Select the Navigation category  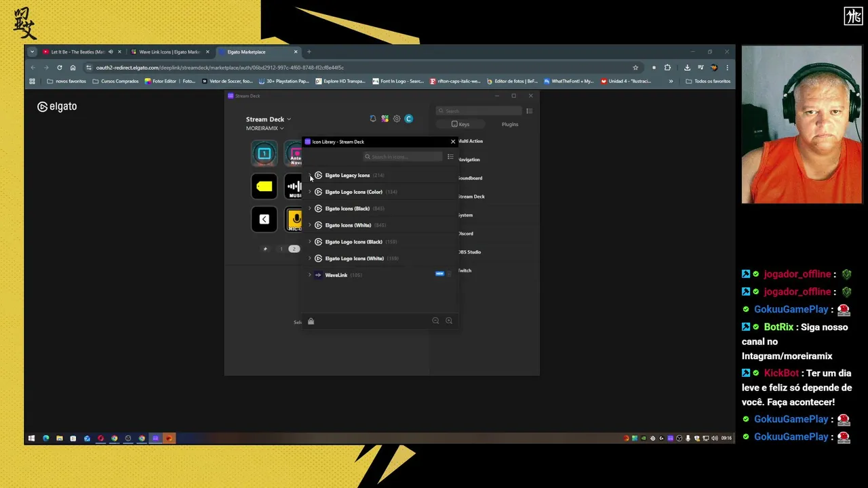click(469, 160)
